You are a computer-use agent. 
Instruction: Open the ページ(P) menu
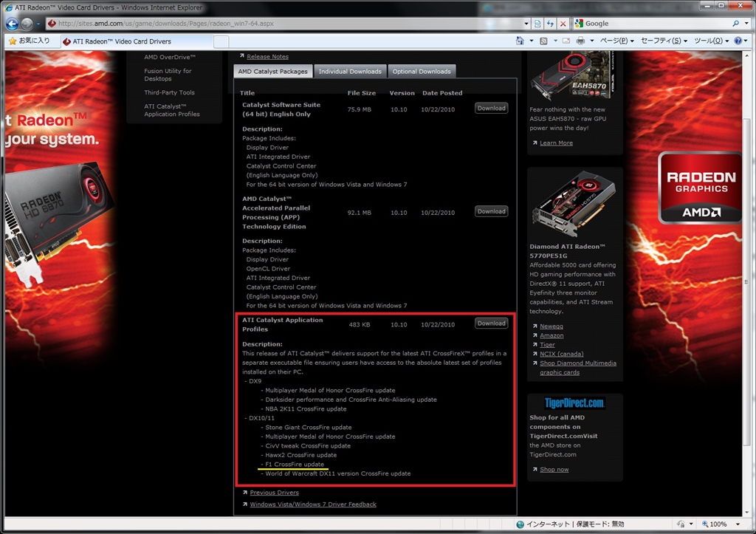pos(616,41)
